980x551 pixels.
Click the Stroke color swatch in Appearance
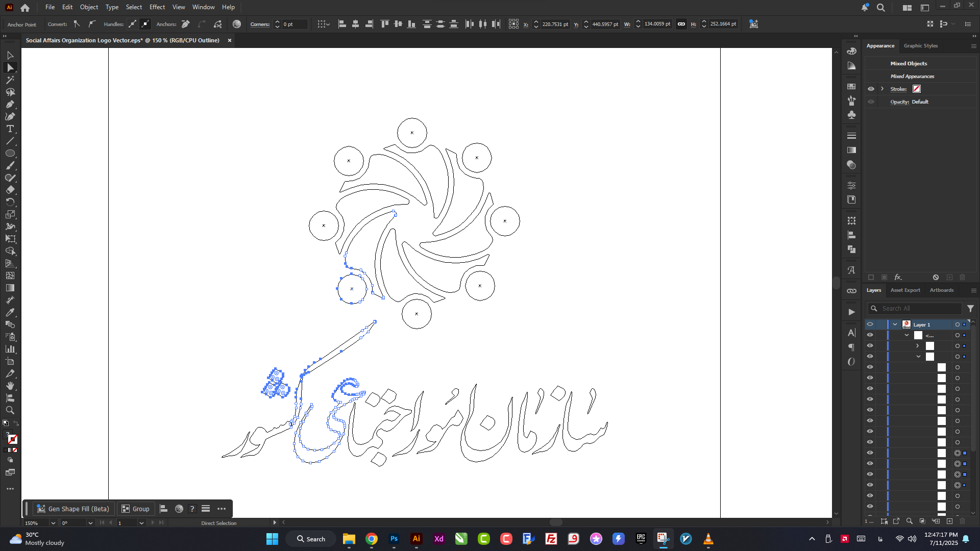point(917,89)
